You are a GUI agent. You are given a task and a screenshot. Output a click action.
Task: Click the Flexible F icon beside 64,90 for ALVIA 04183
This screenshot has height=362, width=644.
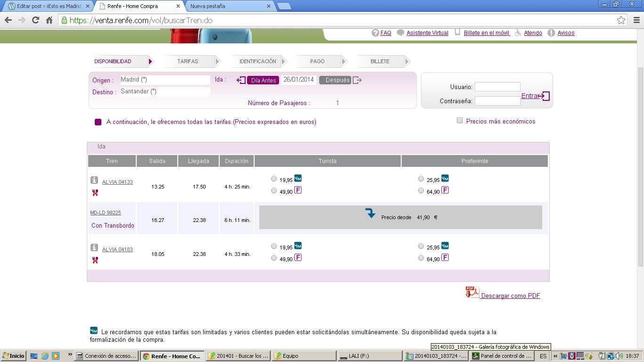[445, 257]
